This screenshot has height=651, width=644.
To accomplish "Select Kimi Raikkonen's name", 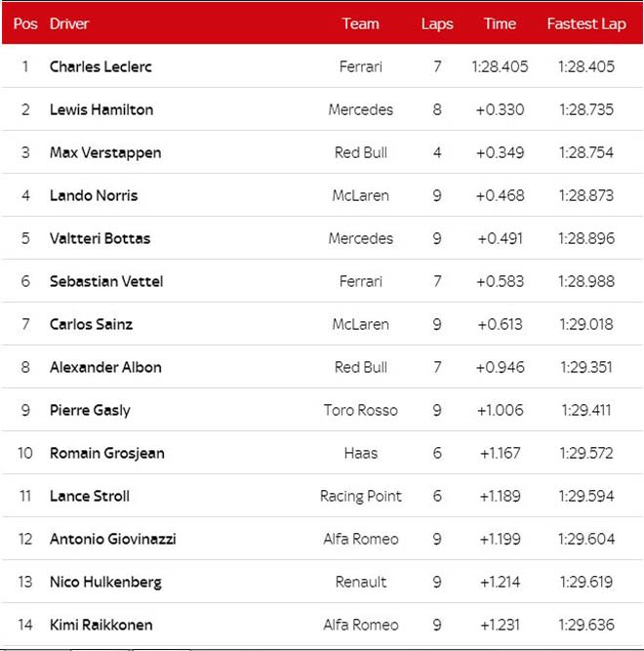I will point(101,626).
